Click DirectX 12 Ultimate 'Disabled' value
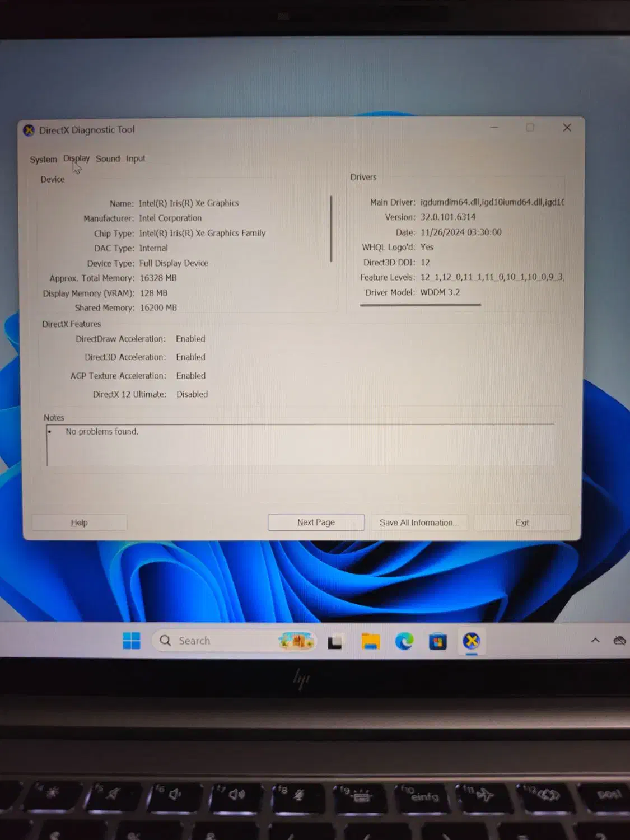 [192, 394]
